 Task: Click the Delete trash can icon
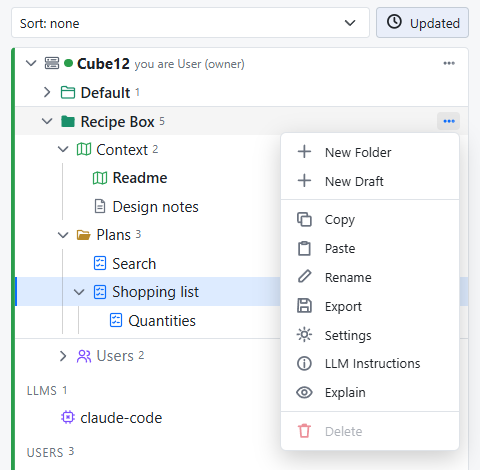tap(304, 431)
